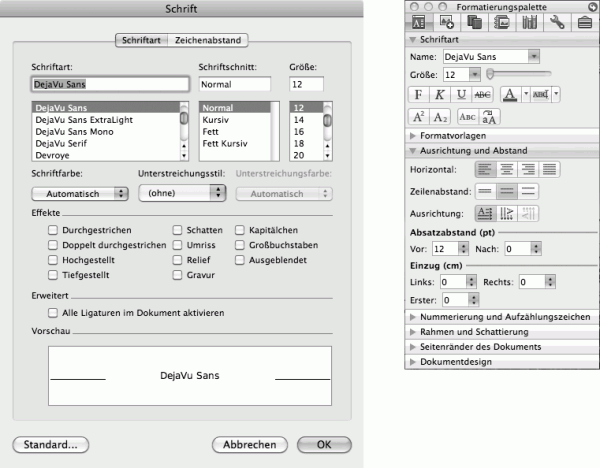Adjust the font size slider in palette
The height and width of the screenshot is (468, 600).
[490, 73]
